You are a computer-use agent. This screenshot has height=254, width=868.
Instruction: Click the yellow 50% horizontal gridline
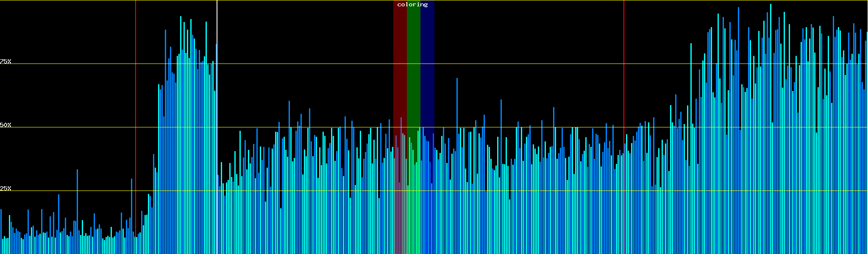(x=509, y=127)
